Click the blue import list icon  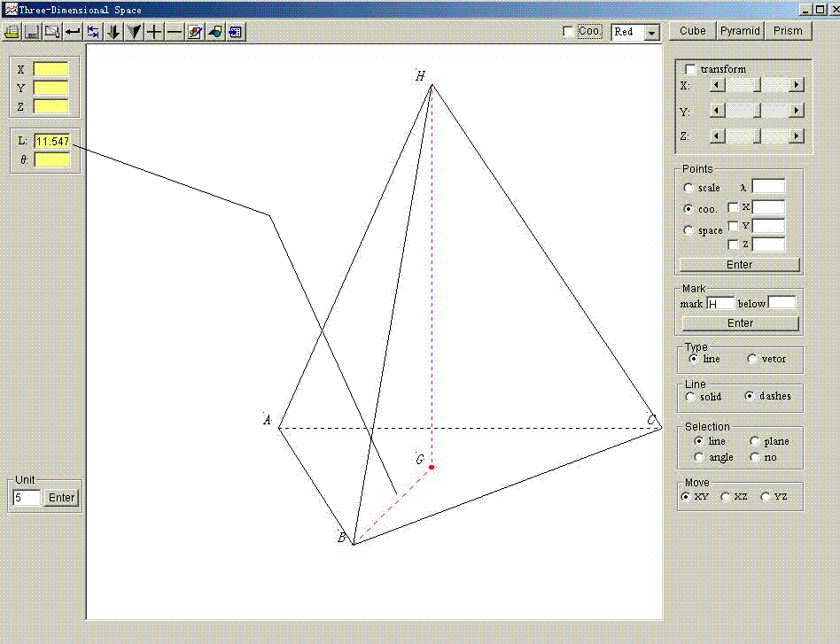click(x=236, y=32)
